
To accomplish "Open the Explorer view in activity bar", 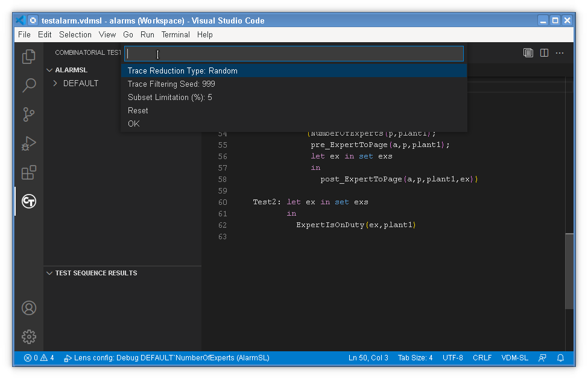I will click(x=28, y=57).
